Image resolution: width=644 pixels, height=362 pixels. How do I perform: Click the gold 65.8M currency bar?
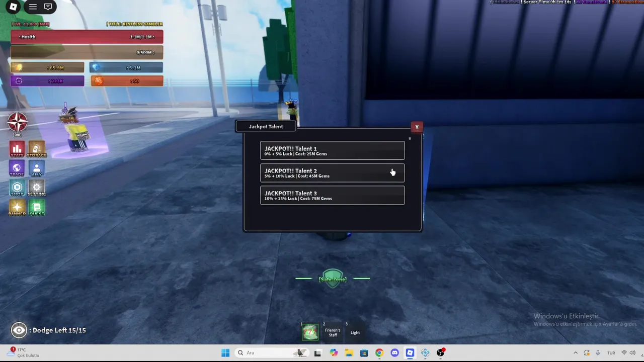pyautogui.click(x=48, y=67)
